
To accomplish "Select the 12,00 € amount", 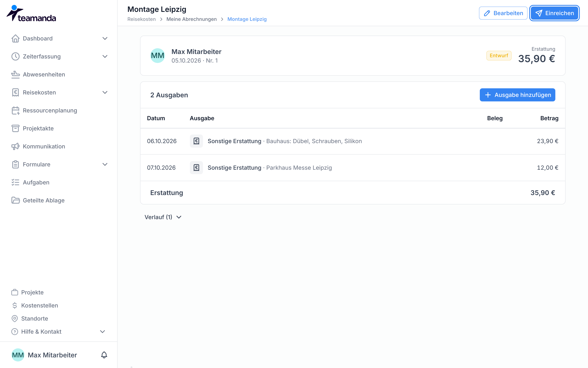I will tap(547, 168).
